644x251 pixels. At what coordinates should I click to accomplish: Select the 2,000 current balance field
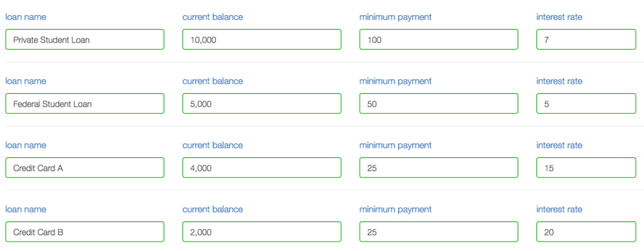(x=262, y=231)
